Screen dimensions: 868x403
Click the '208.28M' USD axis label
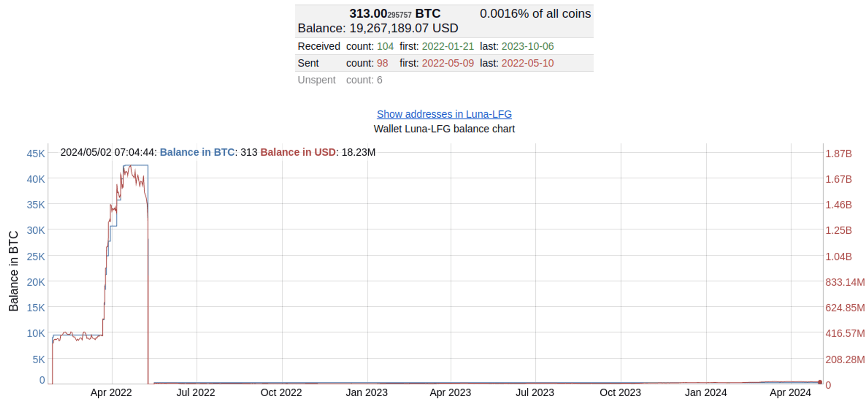[845, 360]
